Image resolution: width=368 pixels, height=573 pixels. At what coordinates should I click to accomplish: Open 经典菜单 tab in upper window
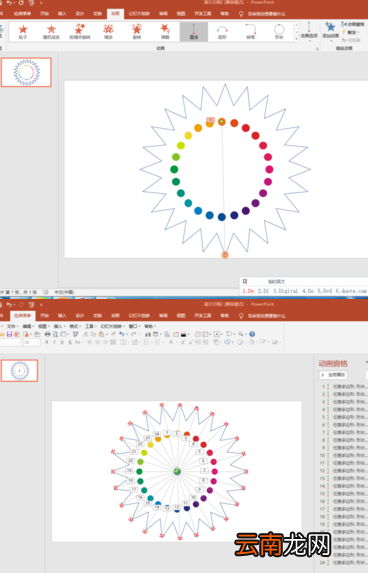tap(22, 14)
